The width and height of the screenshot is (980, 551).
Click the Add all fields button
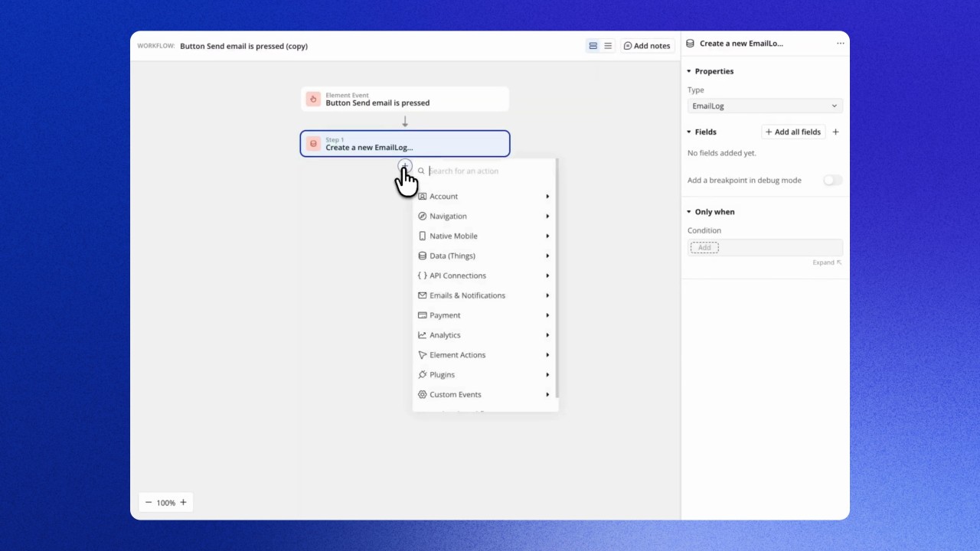[793, 132]
